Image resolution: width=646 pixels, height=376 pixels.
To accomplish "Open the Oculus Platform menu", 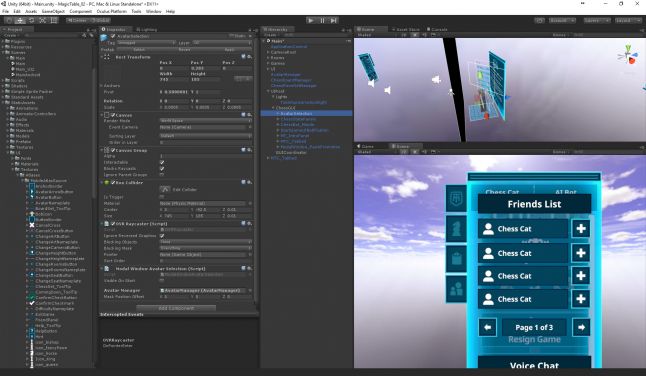I will pos(112,12).
